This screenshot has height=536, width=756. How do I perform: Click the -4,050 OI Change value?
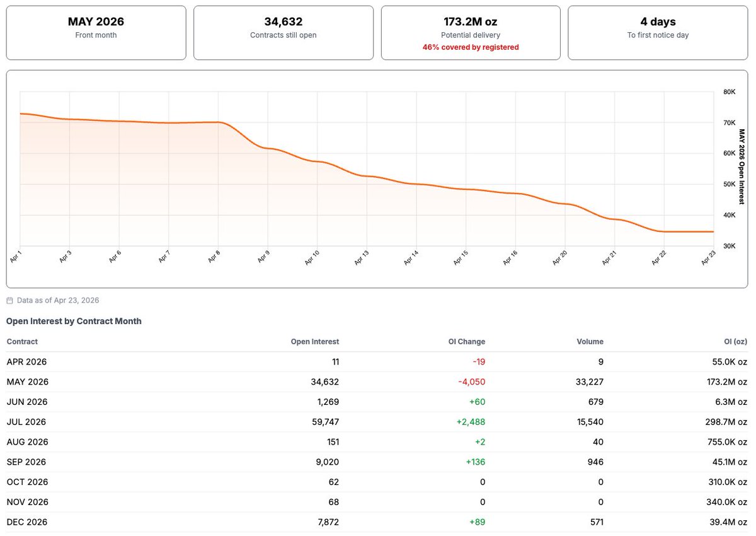tap(472, 382)
